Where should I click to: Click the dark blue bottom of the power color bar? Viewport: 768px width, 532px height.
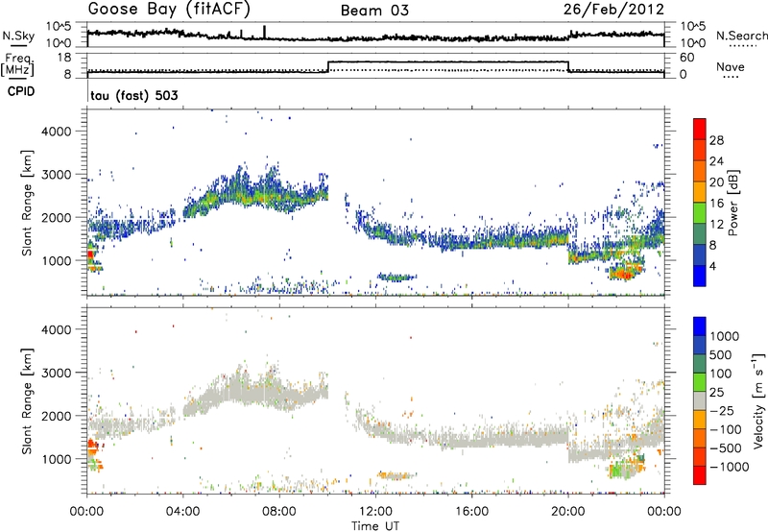pos(700,276)
